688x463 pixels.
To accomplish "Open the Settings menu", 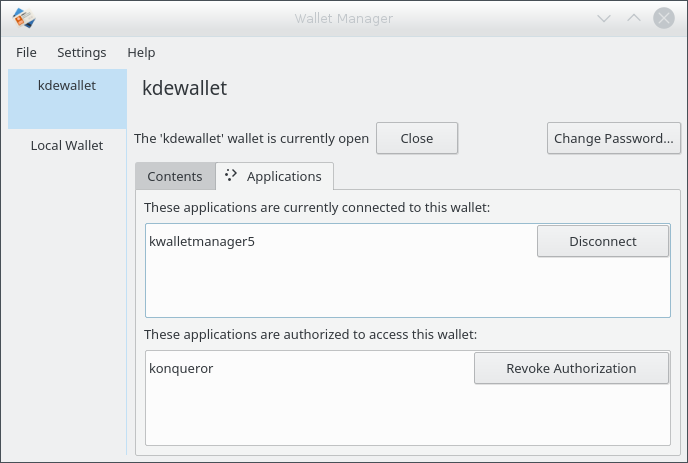I will click(81, 52).
